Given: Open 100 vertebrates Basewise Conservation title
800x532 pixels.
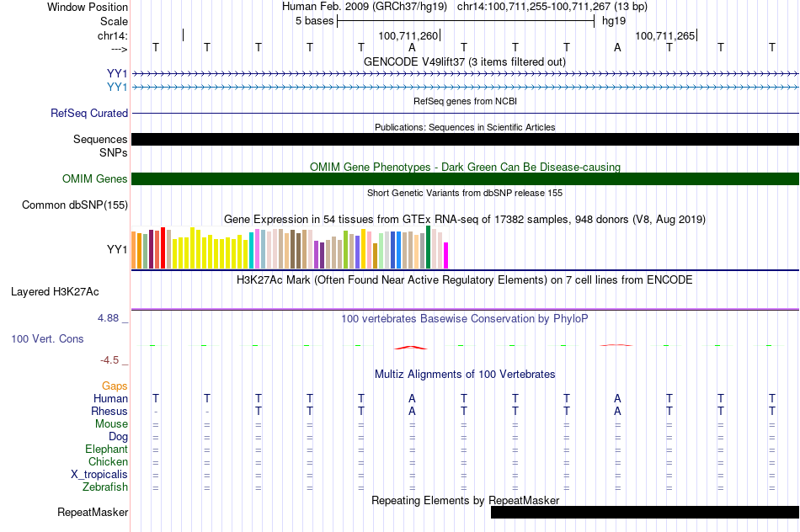Looking at the screenshot, I should (x=465, y=319).
